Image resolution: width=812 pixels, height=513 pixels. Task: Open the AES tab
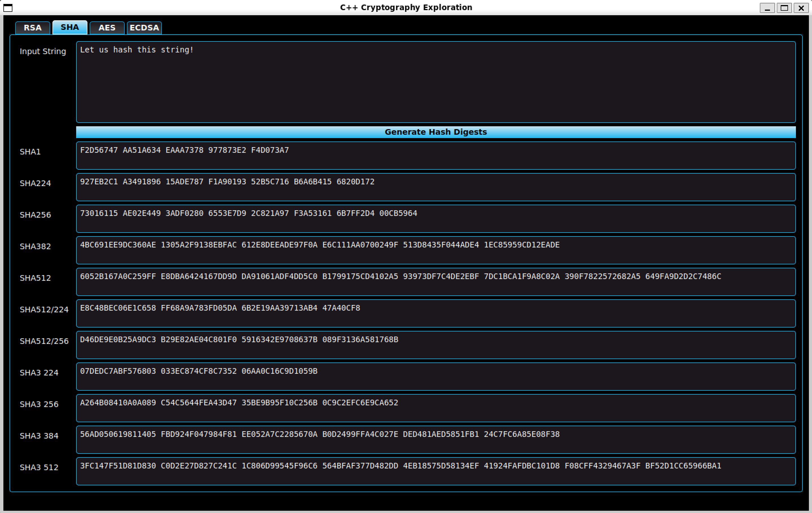pos(107,28)
